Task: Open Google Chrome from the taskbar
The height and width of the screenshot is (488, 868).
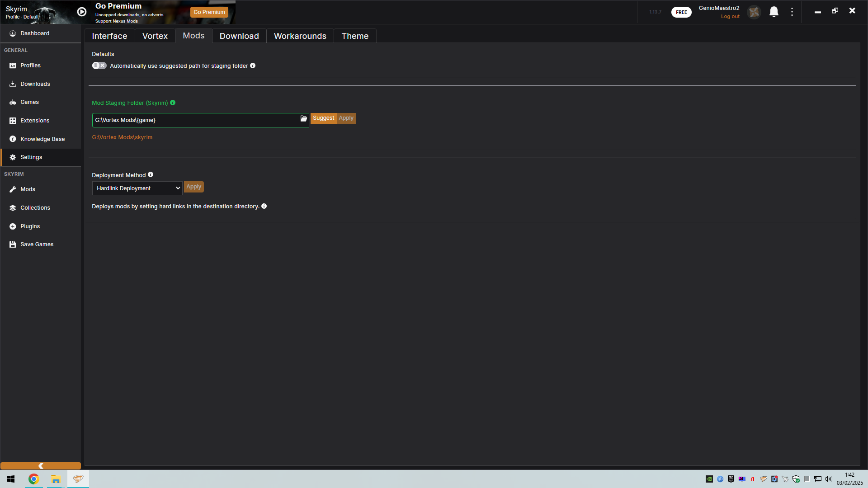Action: point(33,479)
